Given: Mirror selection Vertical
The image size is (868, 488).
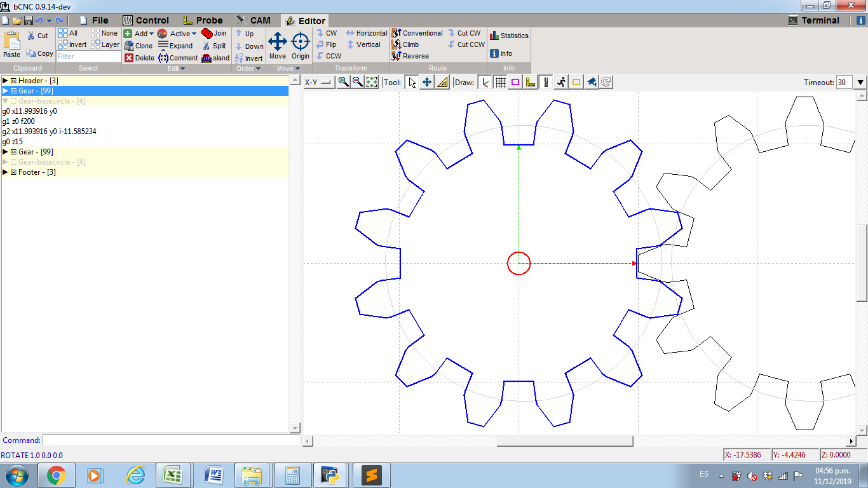Looking at the screenshot, I should coord(363,44).
